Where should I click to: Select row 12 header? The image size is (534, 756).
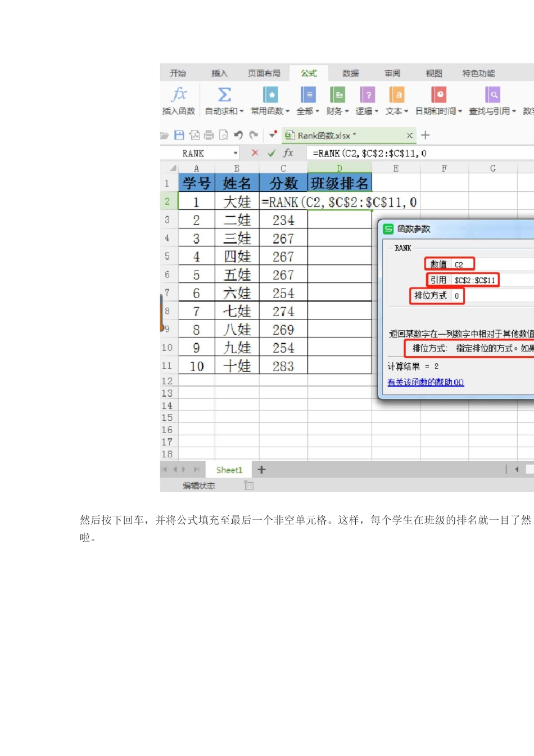click(168, 381)
